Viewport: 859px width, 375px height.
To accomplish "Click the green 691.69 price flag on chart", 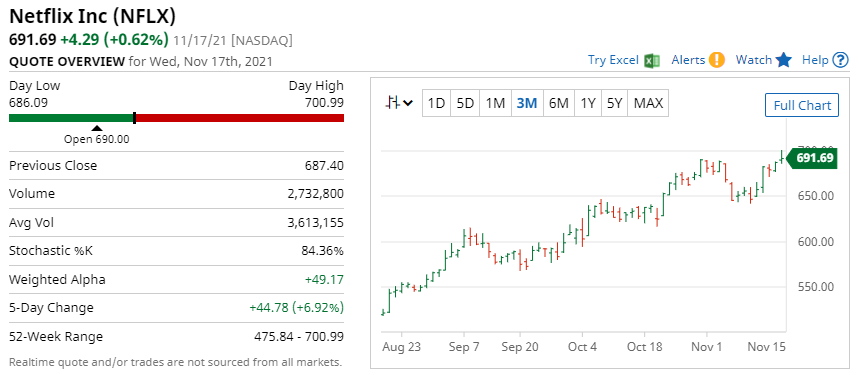I will 811,158.
